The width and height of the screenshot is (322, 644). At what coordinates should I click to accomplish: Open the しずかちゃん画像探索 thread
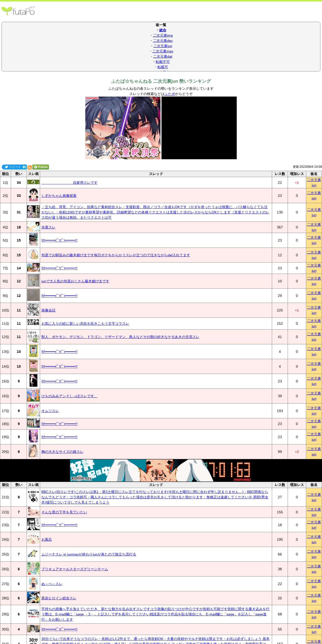tap(59, 196)
